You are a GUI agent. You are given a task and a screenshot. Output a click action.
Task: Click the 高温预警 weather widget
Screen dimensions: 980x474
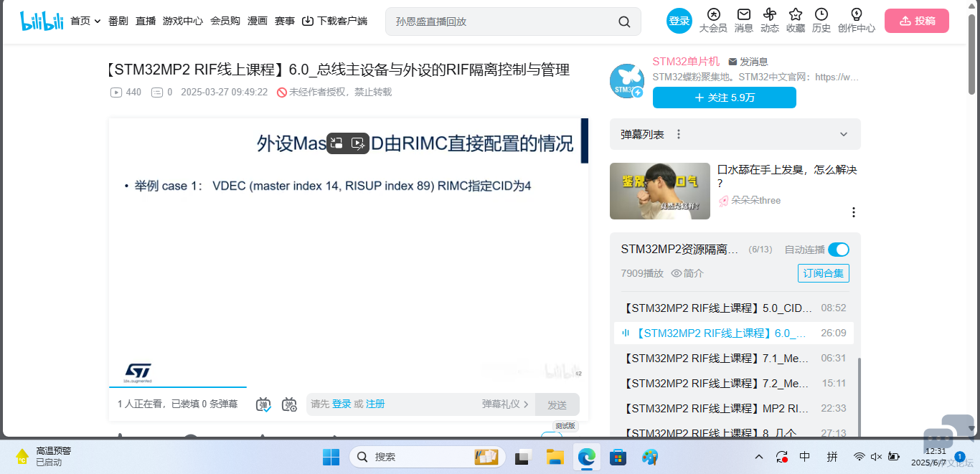[44, 456]
